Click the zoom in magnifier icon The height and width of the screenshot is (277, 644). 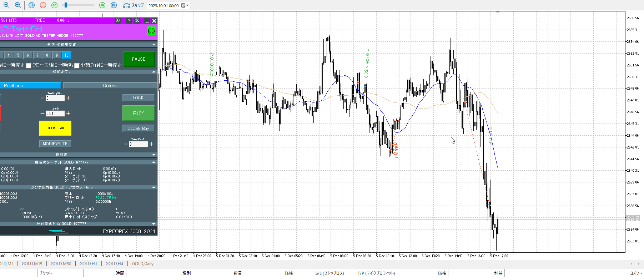coord(6,5)
